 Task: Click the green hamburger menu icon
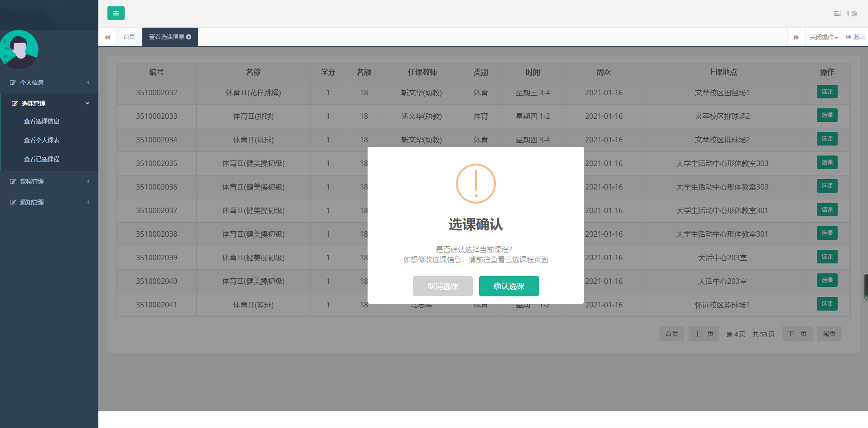click(x=116, y=13)
